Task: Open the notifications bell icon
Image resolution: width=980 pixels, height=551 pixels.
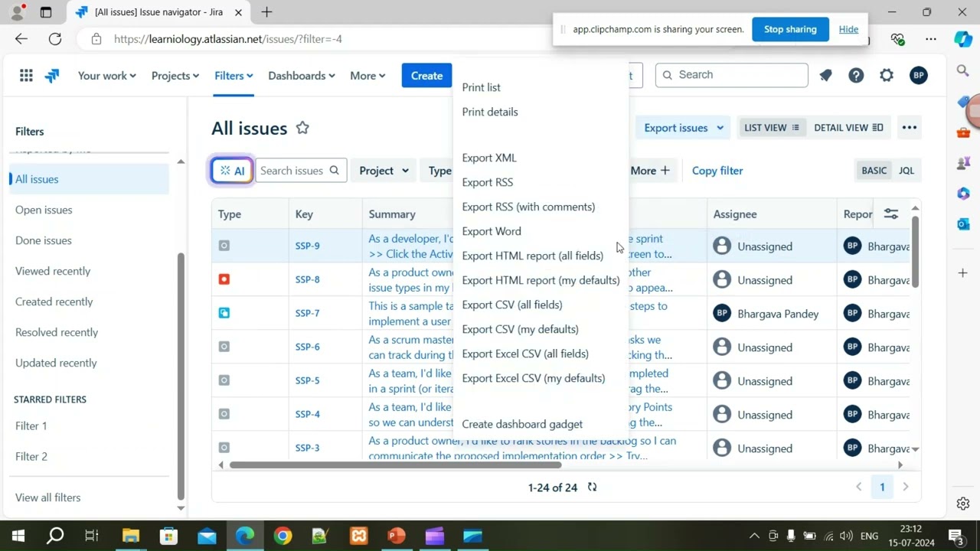Action: point(825,75)
